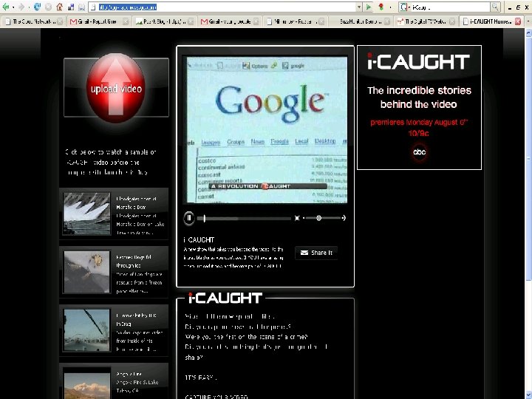Close the first Gmail tab
Screen dimensions: 532x399
pyautogui.click(x=126, y=21)
